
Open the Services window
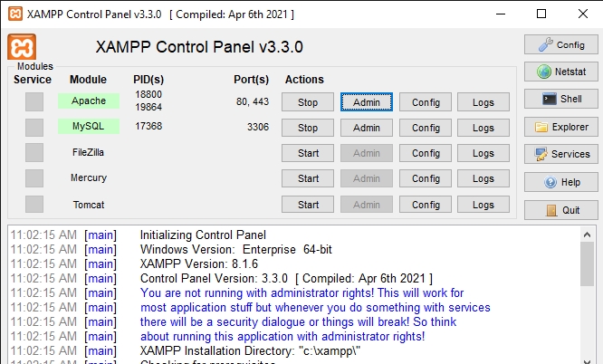tap(561, 154)
